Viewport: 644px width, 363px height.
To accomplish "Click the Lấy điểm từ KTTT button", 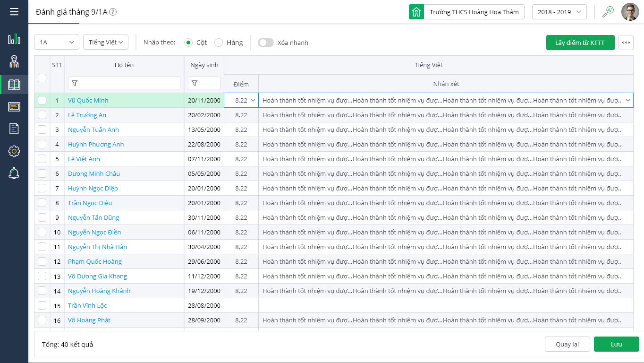I will (x=580, y=43).
